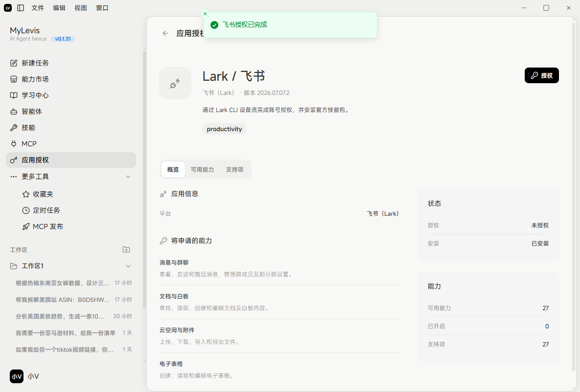The width and height of the screenshot is (580, 392).
Task: Dismiss the 飞书授权已完成 notification
Action: click(205, 14)
